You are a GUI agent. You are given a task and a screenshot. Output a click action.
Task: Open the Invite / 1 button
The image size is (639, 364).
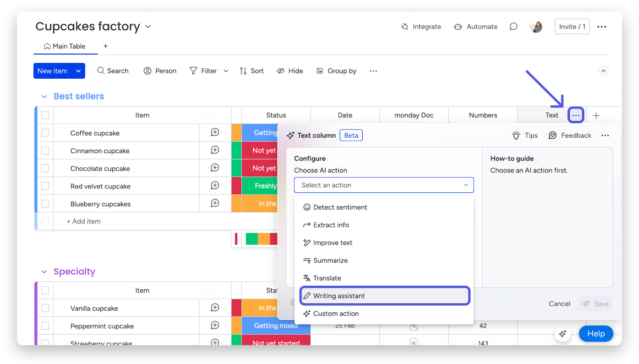(x=572, y=27)
